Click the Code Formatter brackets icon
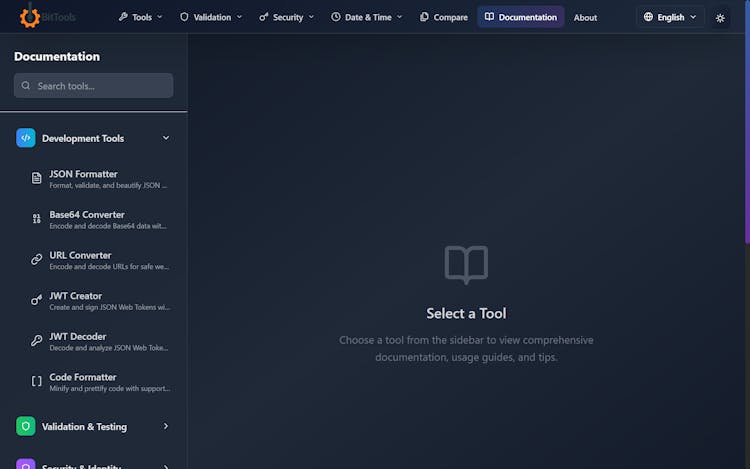 pos(37,381)
